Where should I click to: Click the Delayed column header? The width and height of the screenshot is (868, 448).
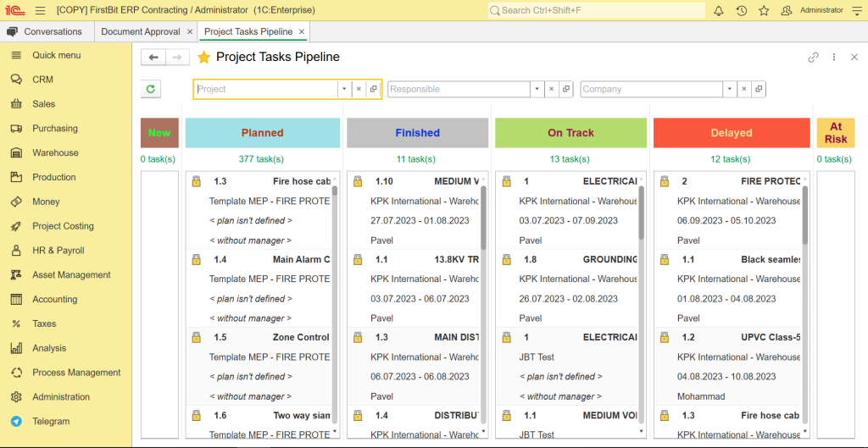[x=732, y=133]
